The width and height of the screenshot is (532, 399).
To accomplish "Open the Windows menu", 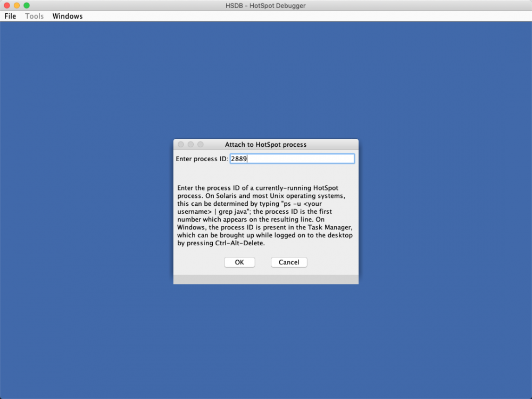I will 67,16.
